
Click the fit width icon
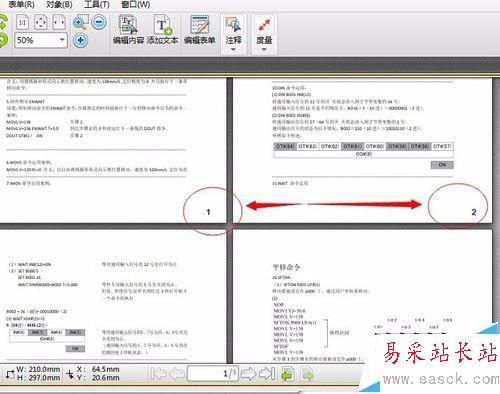tap(59, 22)
